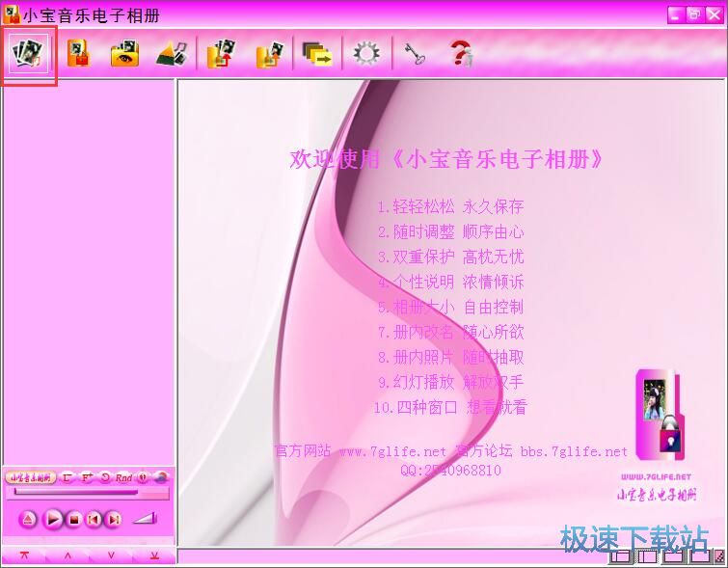Click the key icon in toolbar
This screenshot has width=728, height=568.
pos(414,54)
